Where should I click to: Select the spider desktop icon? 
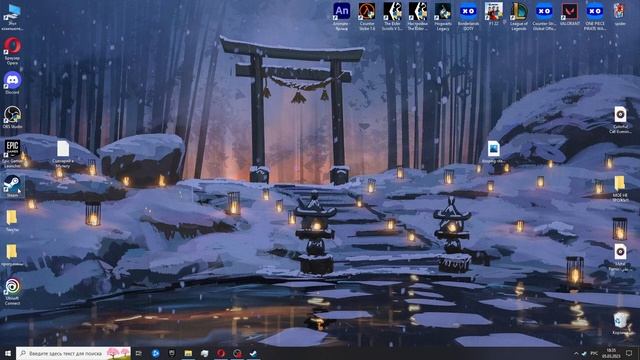coord(620,14)
